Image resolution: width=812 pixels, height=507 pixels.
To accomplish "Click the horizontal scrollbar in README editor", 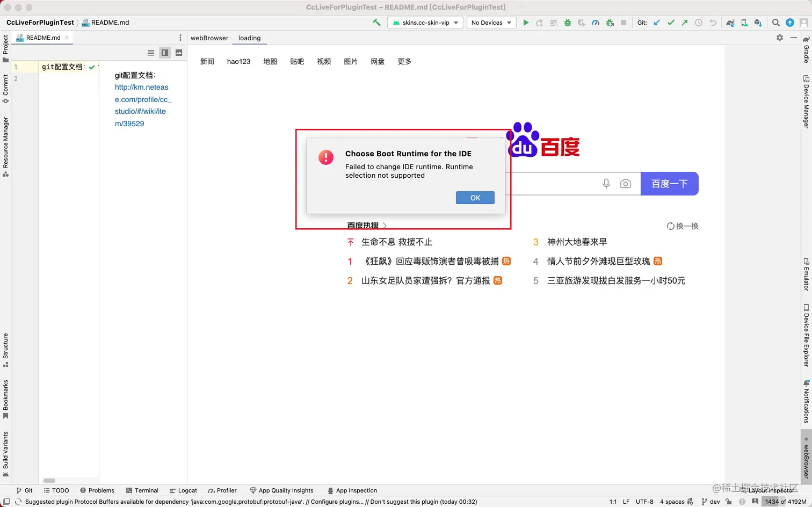I will pos(49,481).
